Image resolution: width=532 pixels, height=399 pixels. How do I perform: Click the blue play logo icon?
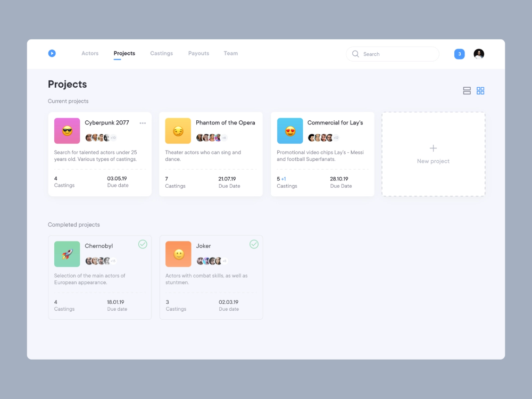coord(52,53)
